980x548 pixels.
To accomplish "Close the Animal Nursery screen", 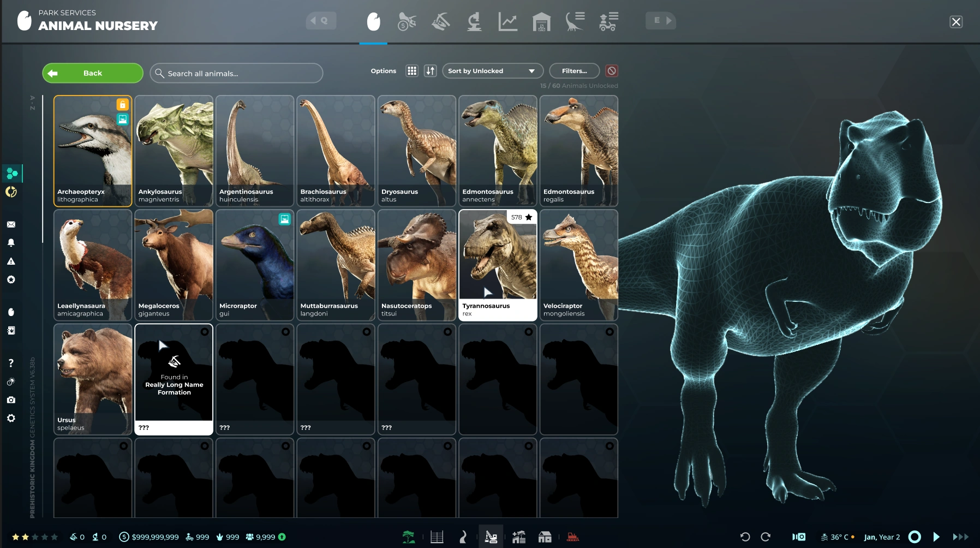I will tap(956, 22).
